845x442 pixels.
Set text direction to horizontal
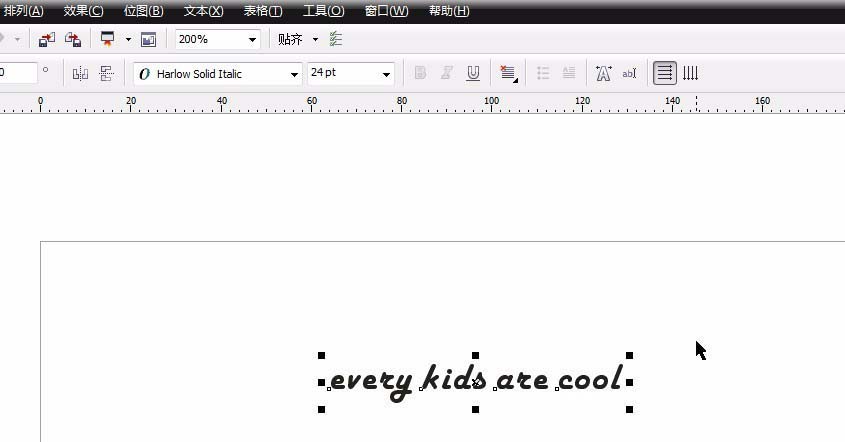[665, 73]
